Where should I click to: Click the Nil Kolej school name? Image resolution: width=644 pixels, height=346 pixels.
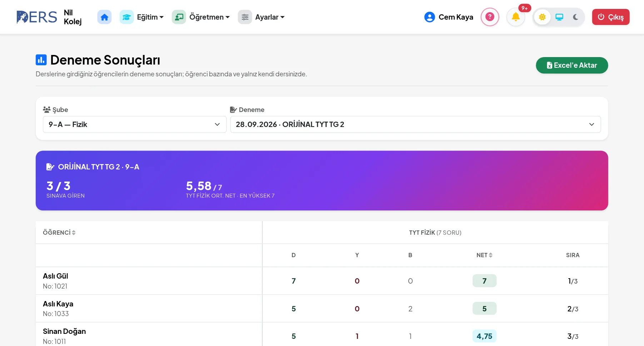(73, 17)
